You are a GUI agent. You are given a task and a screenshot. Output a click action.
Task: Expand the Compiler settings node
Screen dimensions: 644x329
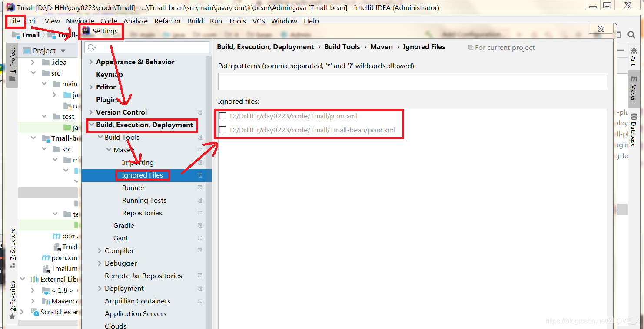[100, 251]
